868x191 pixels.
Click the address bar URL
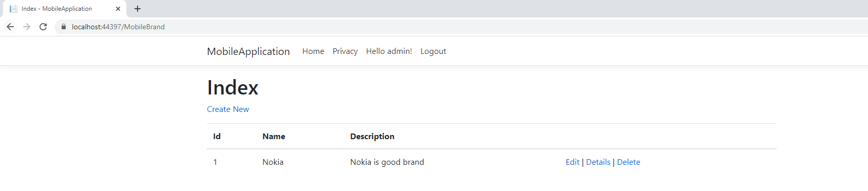click(118, 27)
